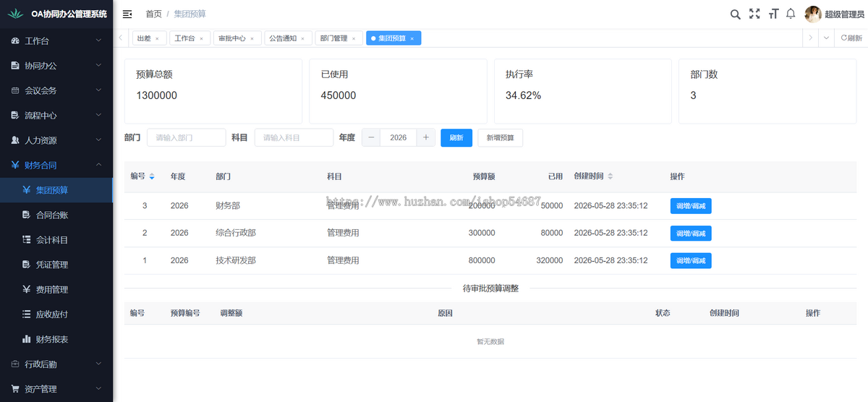Click 调增/调减 for 财务部 row
The width and height of the screenshot is (868, 402).
click(x=691, y=206)
